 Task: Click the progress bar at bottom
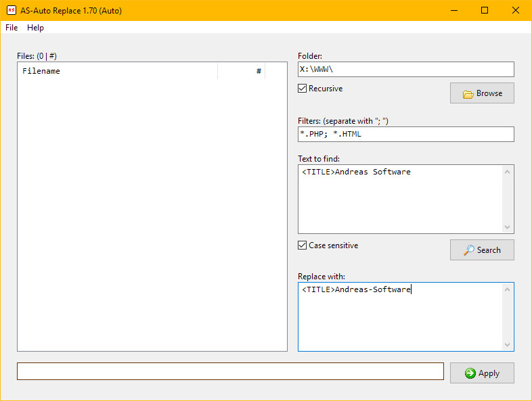[x=230, y=371]
